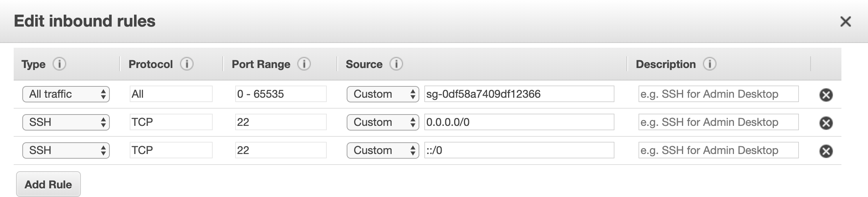Image resolution: width=868 pixels, height=197 pixels.
Task: Open the All traffic type dropdown
Action: click(66, 94)
